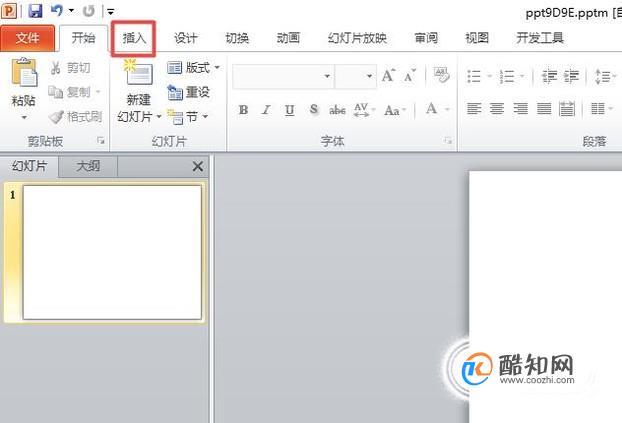Open Customize Quick Access Toolbar dropdown
The height and width of the screenshot is (423, 622).
[x=111, y=12]
